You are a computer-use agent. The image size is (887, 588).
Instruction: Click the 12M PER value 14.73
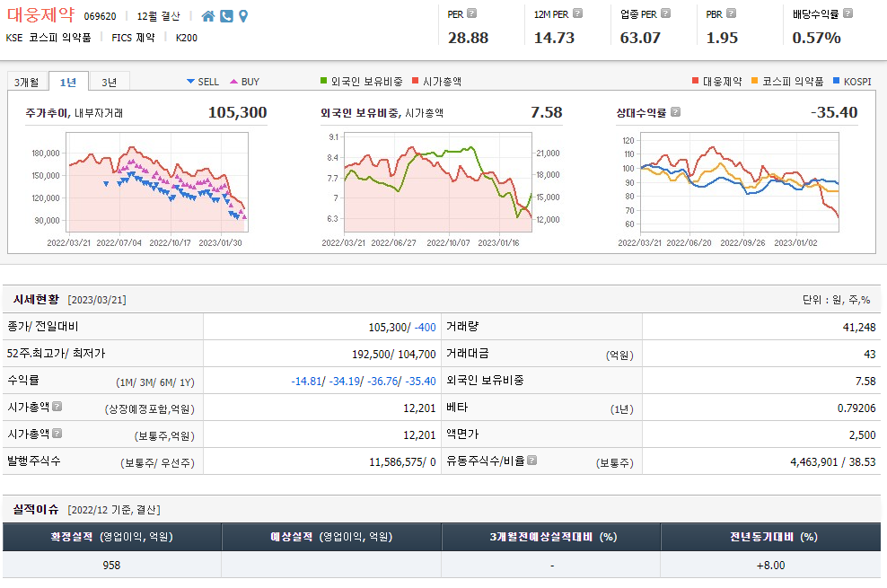pos(554,38)
